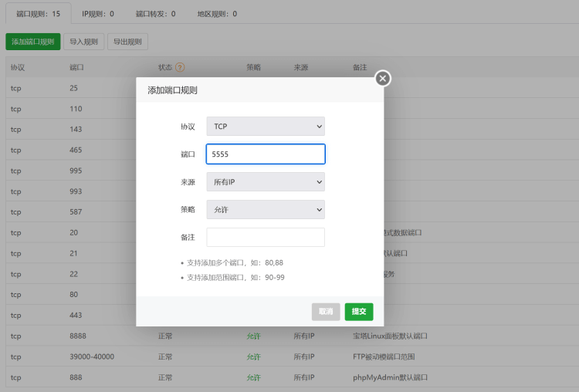The height and width of the screenshot is (392, 579).
Task: Click 宝塔Linux面板默认端口 remark text
Action: [x=390, y=336]
